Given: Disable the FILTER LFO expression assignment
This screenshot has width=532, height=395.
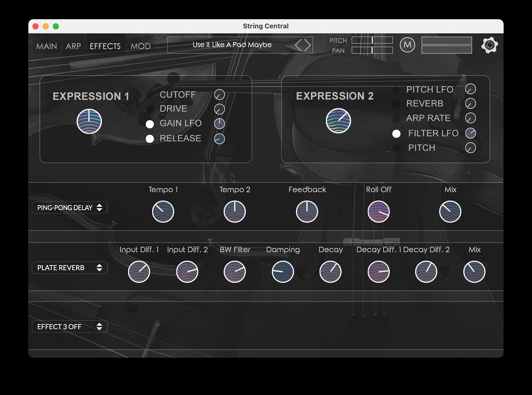Looking at the screenshot, I should [x=397, y=133].
